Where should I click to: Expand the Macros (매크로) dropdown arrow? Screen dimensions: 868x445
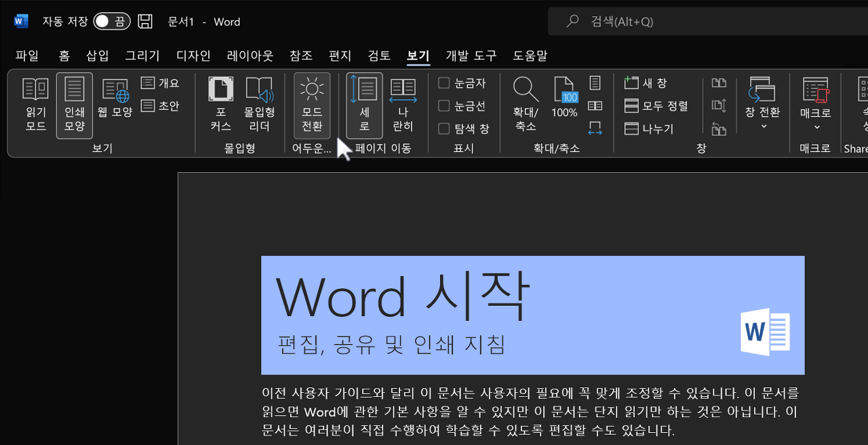tap(816, 127)
